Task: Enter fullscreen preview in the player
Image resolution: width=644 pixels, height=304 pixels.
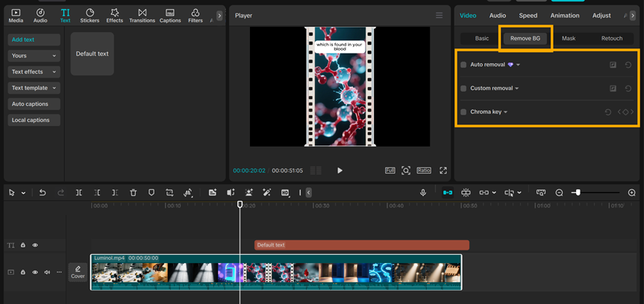Action: pyautogui.click(x=443, y=171)
